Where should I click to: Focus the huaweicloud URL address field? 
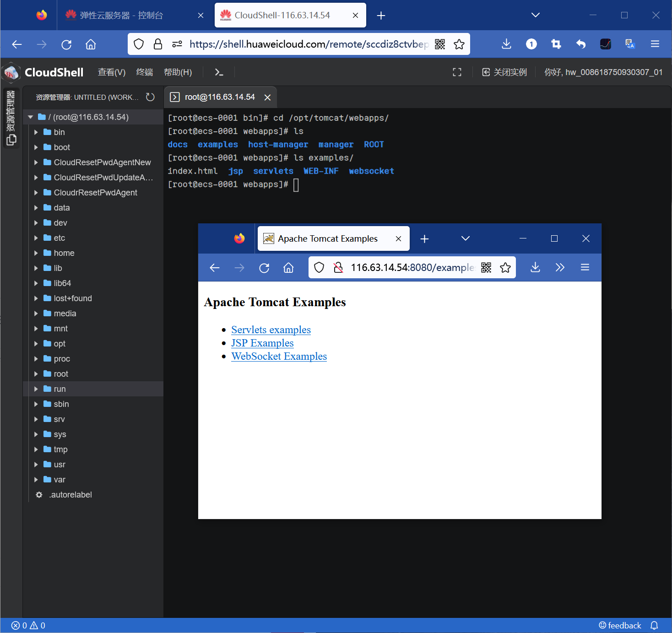[309, 44]
